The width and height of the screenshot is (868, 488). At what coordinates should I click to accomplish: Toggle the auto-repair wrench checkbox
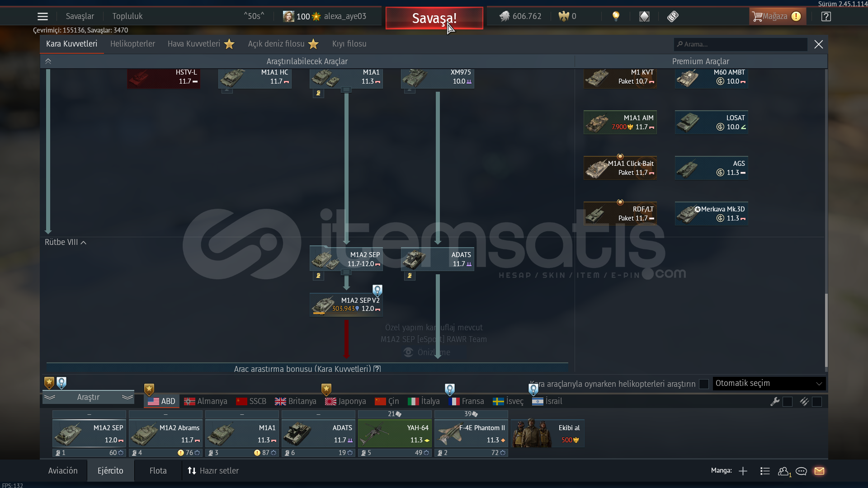[788, 401]
